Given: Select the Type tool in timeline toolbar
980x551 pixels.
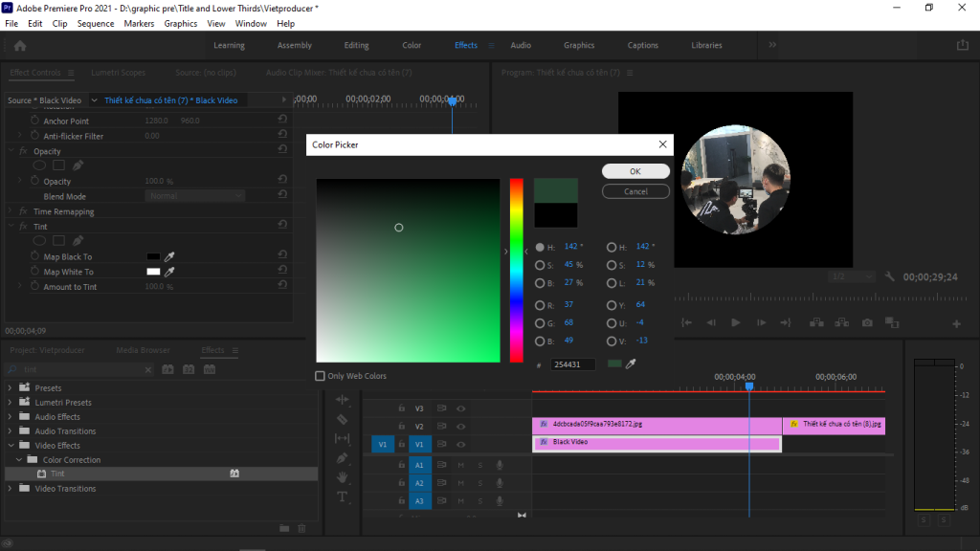Looking at the screenshot, I should (x=344, y=496).
